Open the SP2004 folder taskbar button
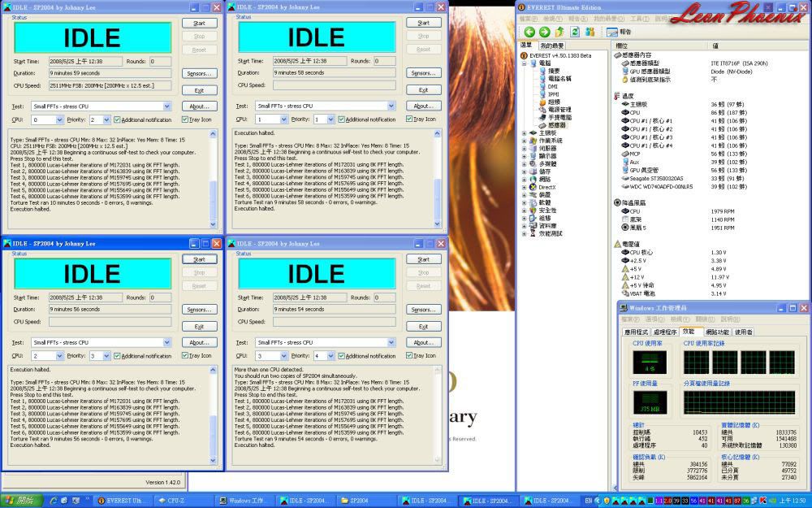This screenshot has width=812, height=508. pos(367,501)
